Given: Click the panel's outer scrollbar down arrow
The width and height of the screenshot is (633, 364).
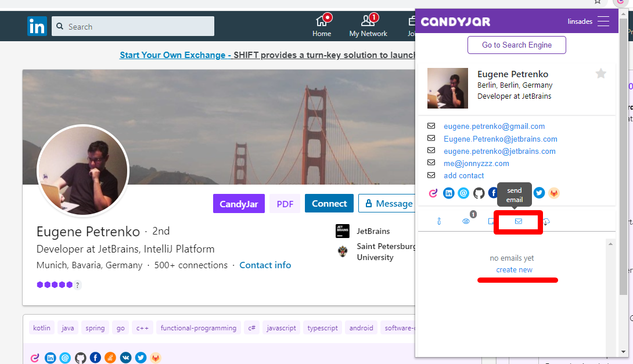Looking at the screenshot, I should pyautogui.click(x=623, y=351).
